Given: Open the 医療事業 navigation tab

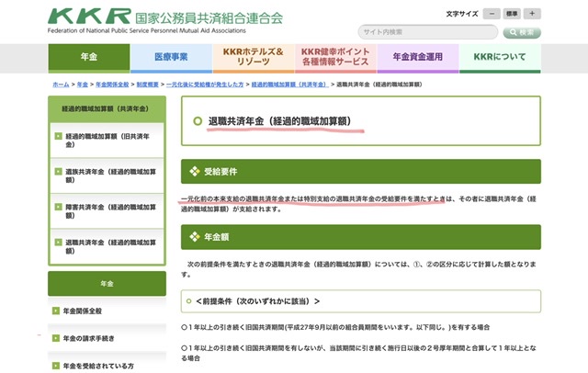Looking at the screenshot, I should [x=171, y=57].
